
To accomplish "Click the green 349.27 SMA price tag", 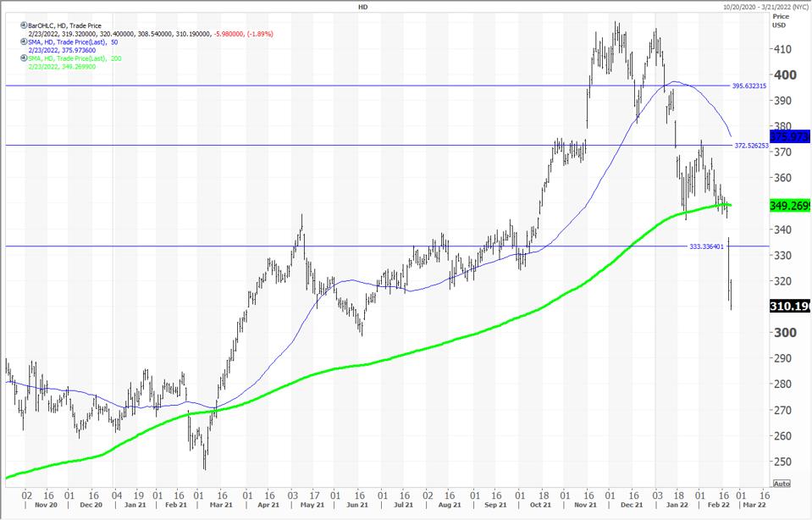I will tap(790, 205).
